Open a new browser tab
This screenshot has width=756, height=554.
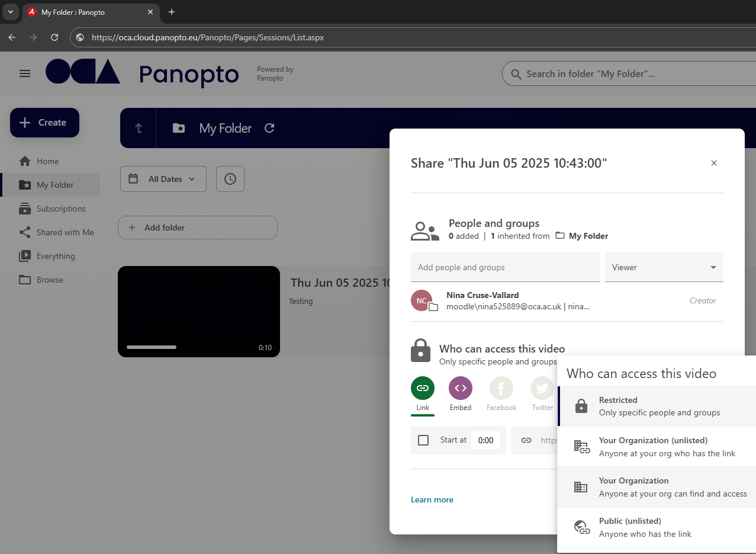pyautogui.click(x=172, y=12)
